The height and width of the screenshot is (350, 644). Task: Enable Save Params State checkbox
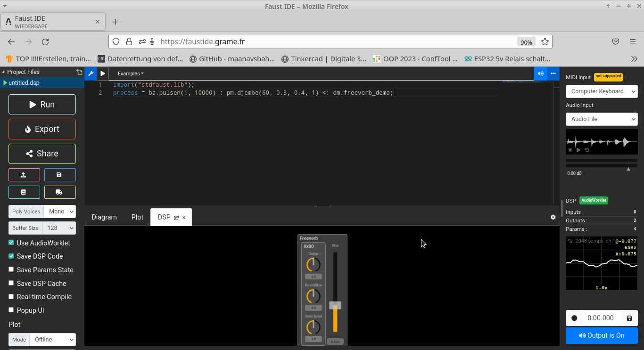[x=11, y=269]
